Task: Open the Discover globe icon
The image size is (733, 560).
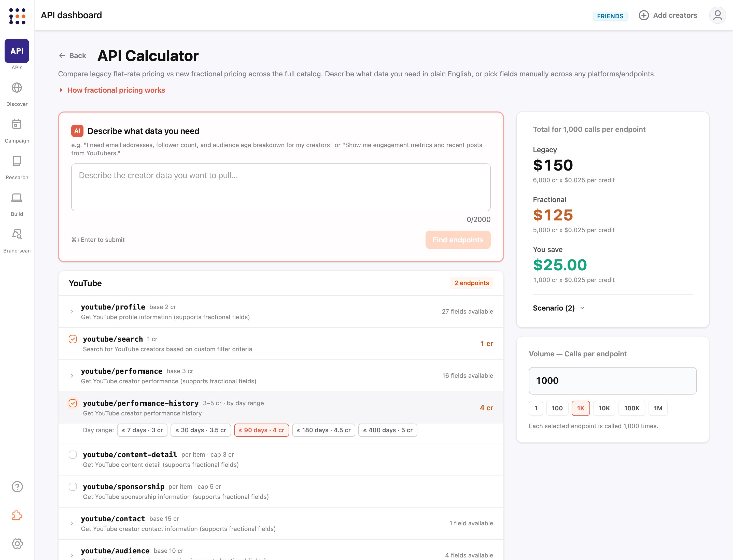Action: 17,88
